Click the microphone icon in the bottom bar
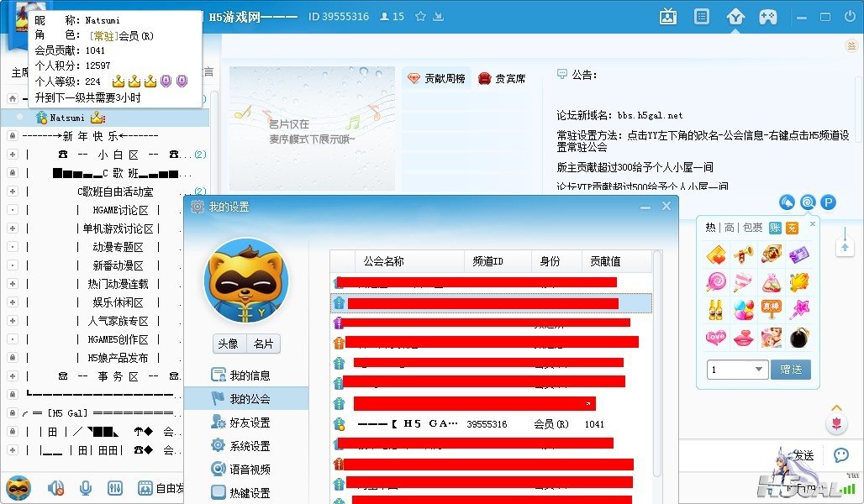Image resolution: width=864 pixels, height=504 pixels. pos(85,487)
